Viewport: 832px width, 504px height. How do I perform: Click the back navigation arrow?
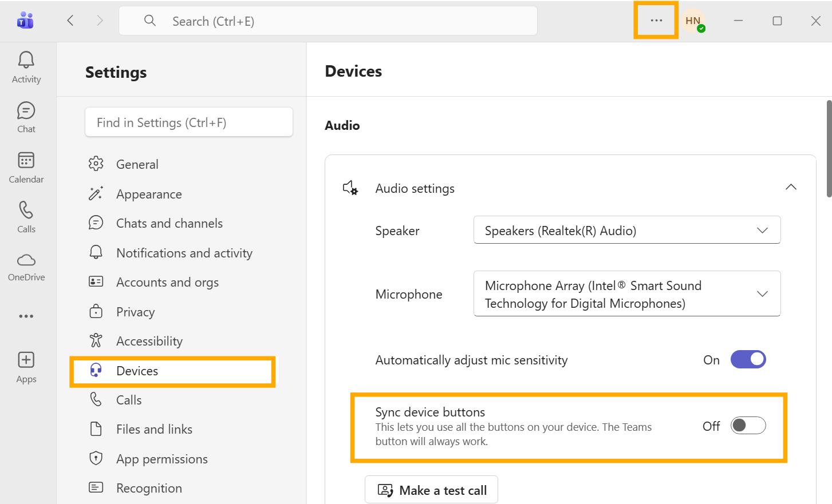pos(70,21)
